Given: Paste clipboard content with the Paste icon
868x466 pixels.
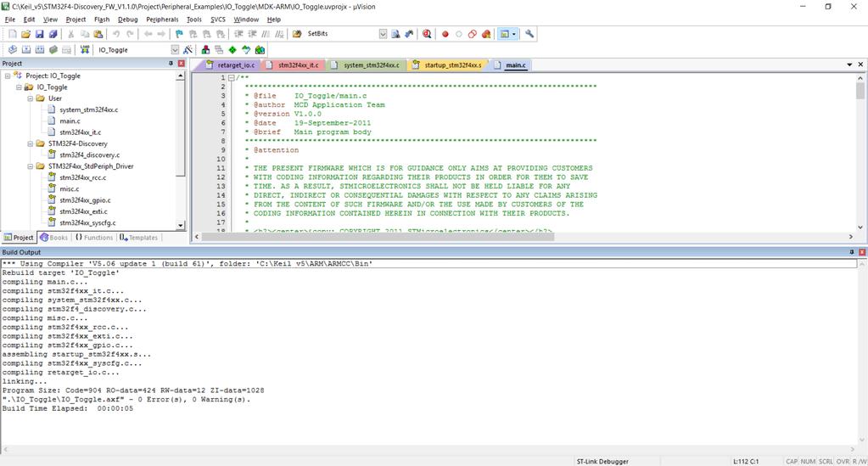Looking at the screenshot, I should pyautogui.click(x=98, y=34).
